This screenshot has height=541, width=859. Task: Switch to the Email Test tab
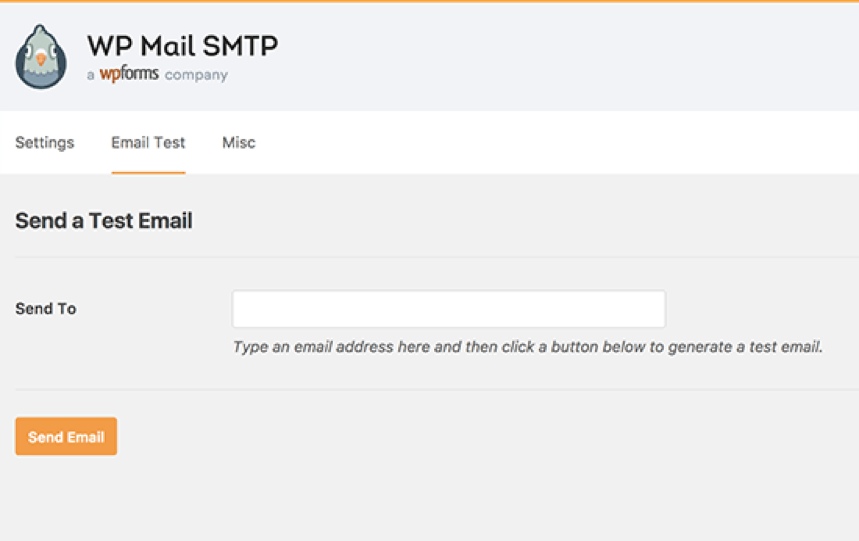pyautogui.click(x=148, y=142)
